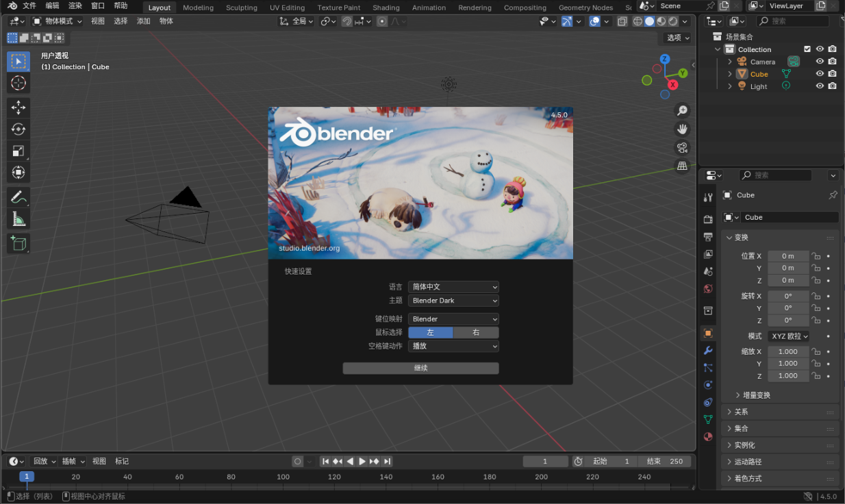This screenshot has width=845, height=504.
Task: Open the keymap dropdown Blender
Action: tap(453, 319)
